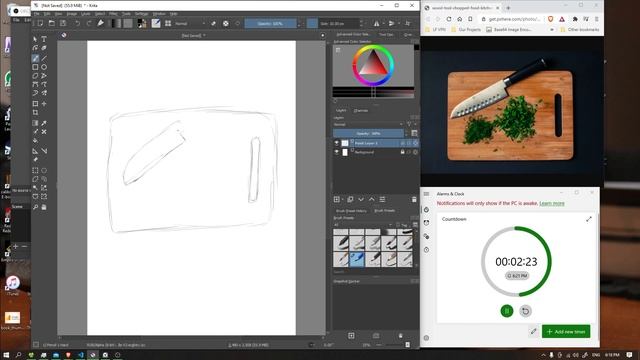
Task: Click the Redo arrow in Krita toolbar
Action: click(x=89, y=23)
